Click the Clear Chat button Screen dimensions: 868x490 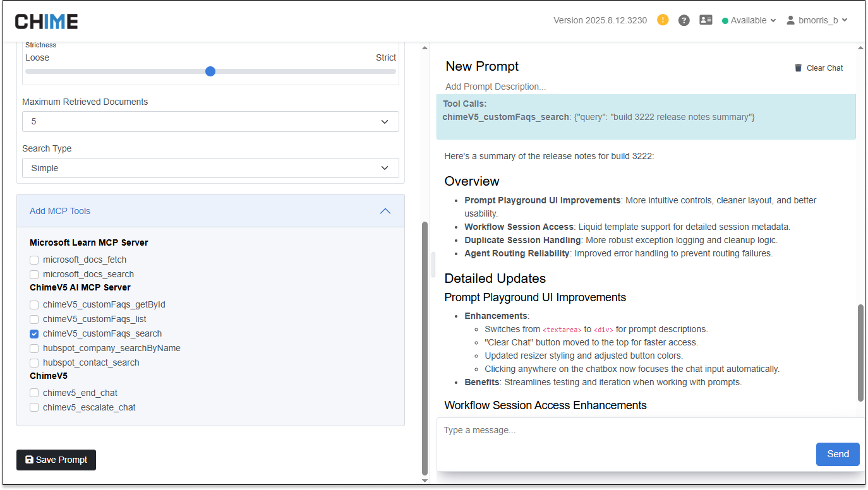click(819, 68)
